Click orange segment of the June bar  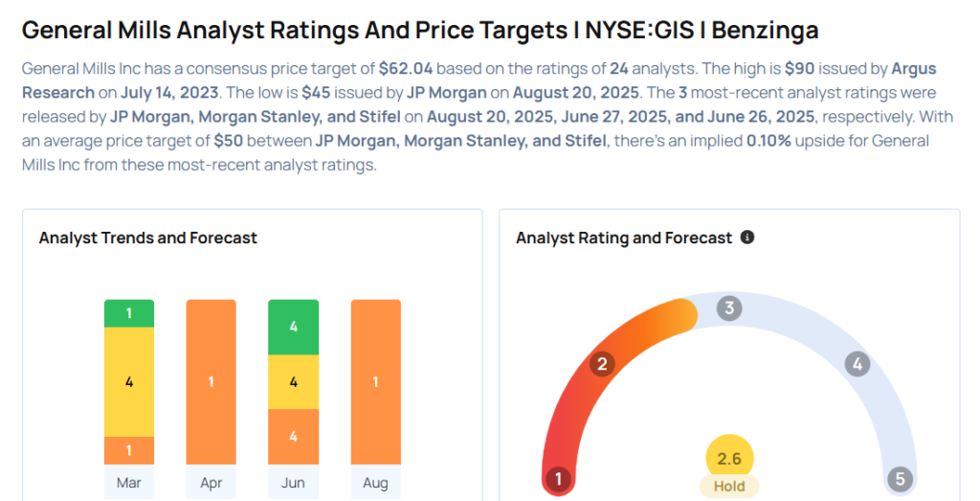pyautogui.click(x=293, y=436)
